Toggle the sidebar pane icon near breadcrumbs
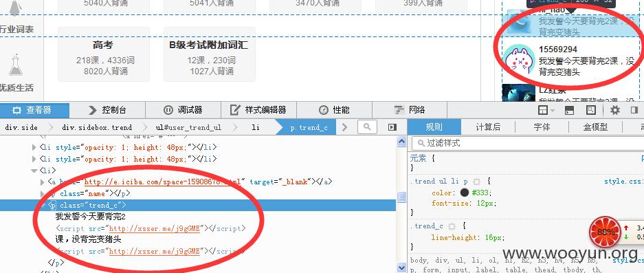Viewport: 644px width, 273px height. (x=392, y=127)
